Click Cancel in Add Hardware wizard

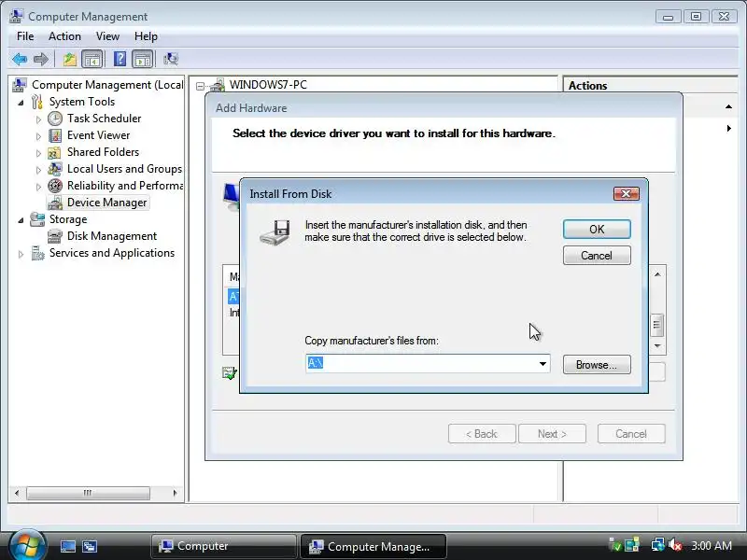point(631,434)
